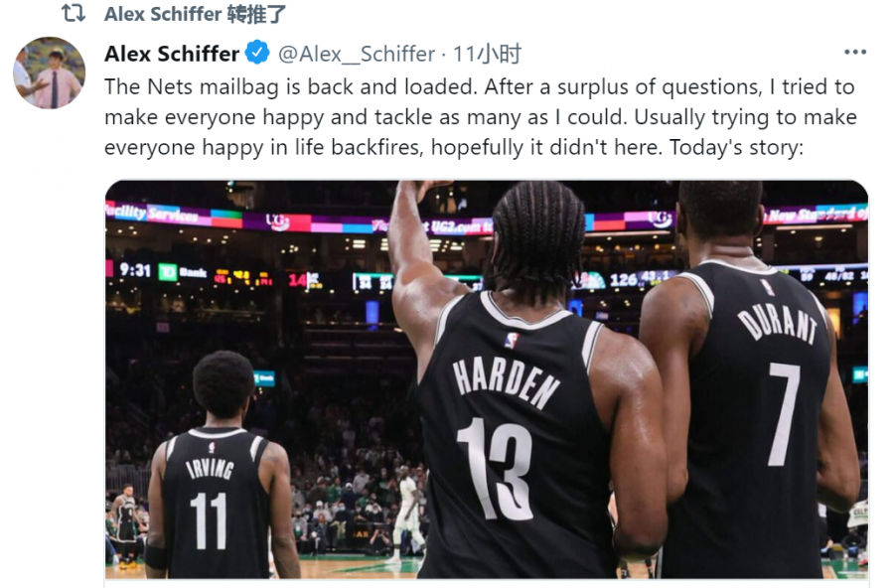Click the tweet text about the Nets mailbag
The image size is (894, 588).
(480, 117)
